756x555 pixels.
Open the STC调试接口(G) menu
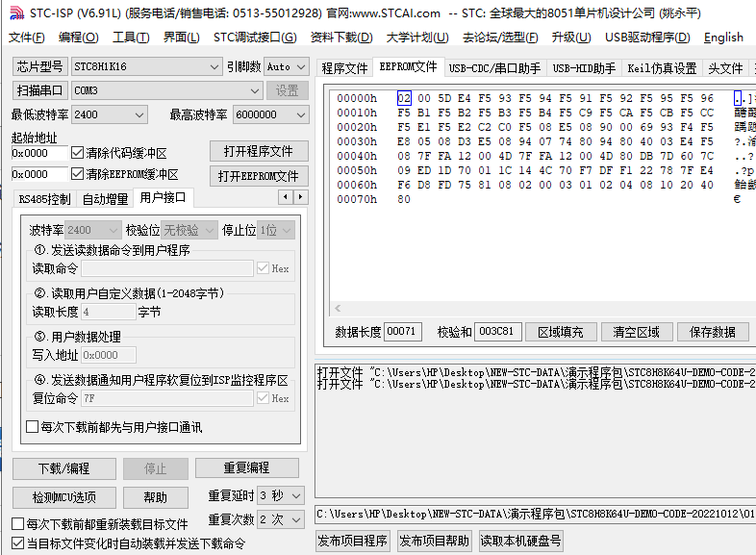255,38
